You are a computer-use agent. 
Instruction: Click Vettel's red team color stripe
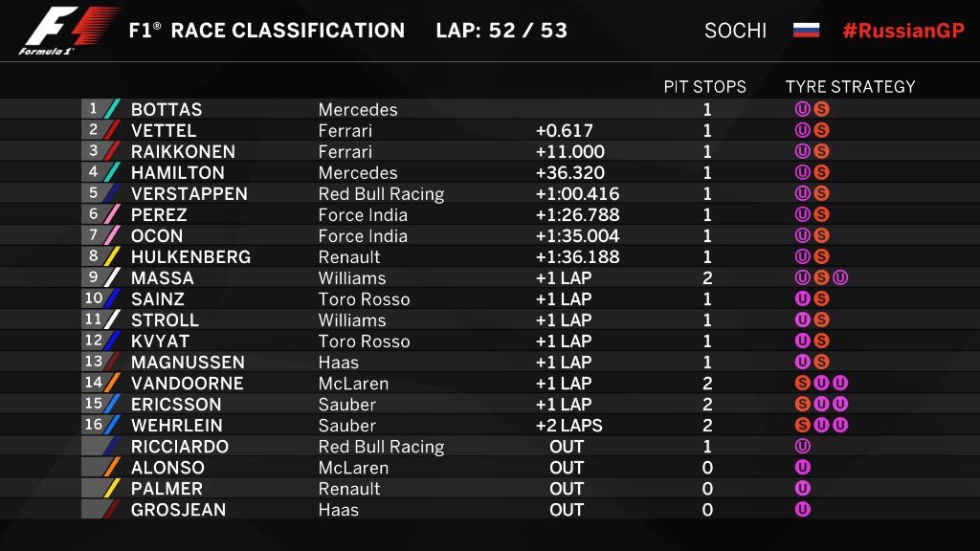112,130
